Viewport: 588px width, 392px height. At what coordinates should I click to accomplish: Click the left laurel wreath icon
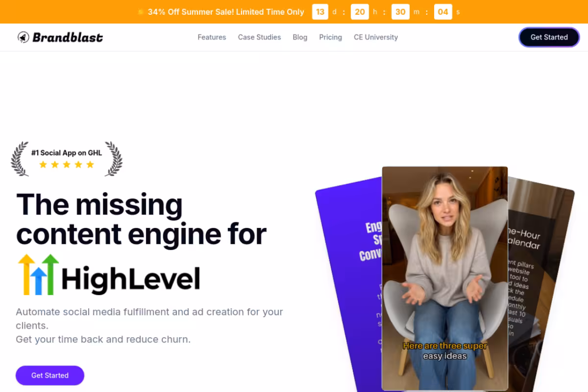pos(20,159)
